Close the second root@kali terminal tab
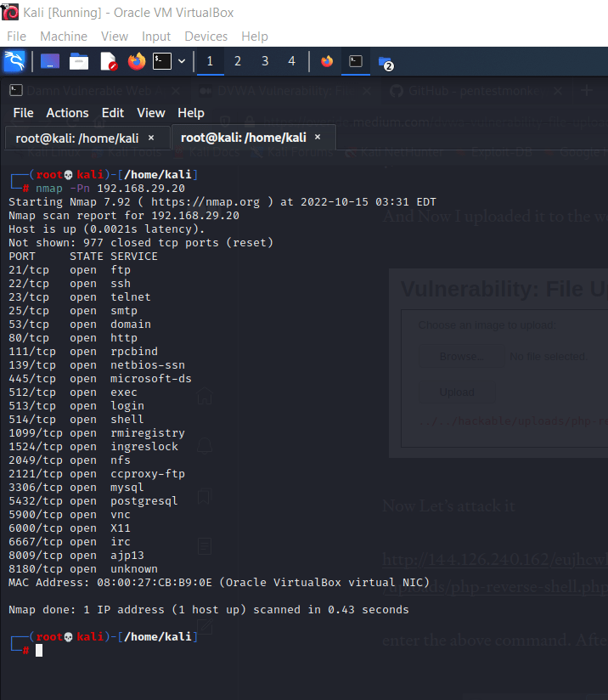This screenshot has height=700, width=608. coord(318,137)
